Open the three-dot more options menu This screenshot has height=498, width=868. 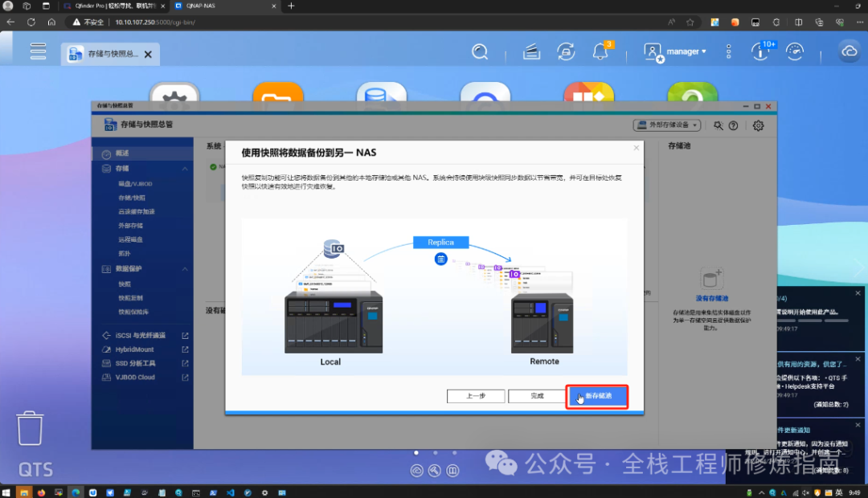(728, 51)
